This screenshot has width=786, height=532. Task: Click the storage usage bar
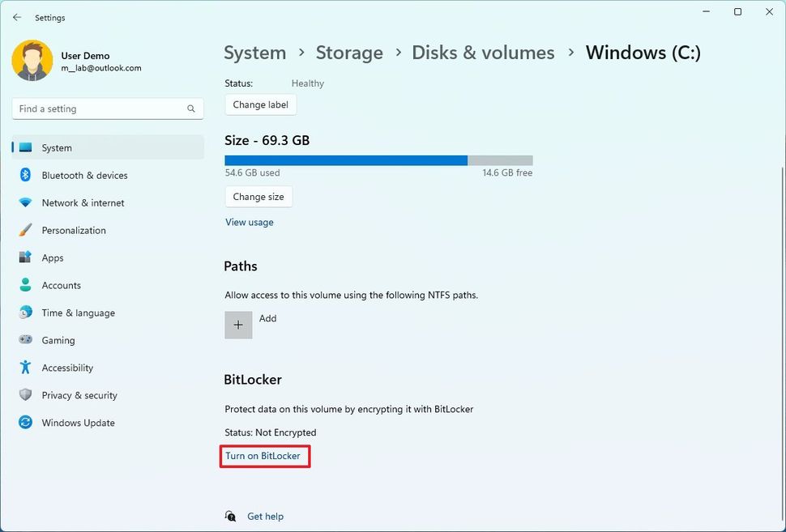coord(377,160)
